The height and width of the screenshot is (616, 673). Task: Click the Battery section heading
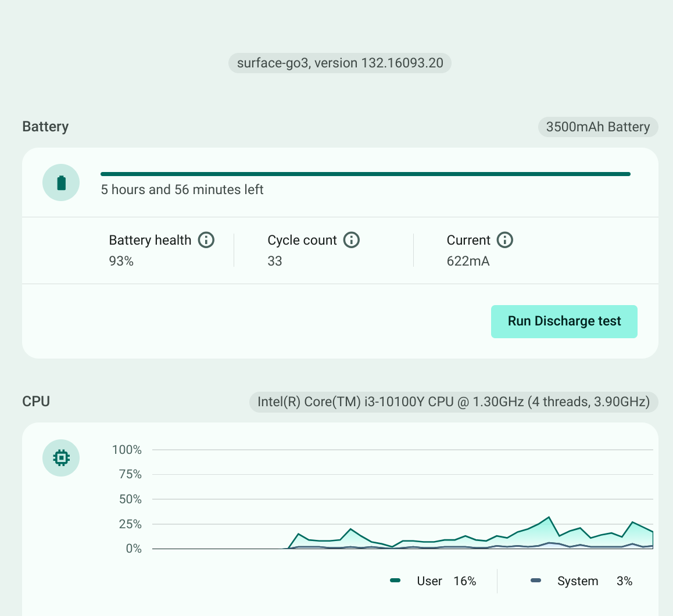point(45,127)
